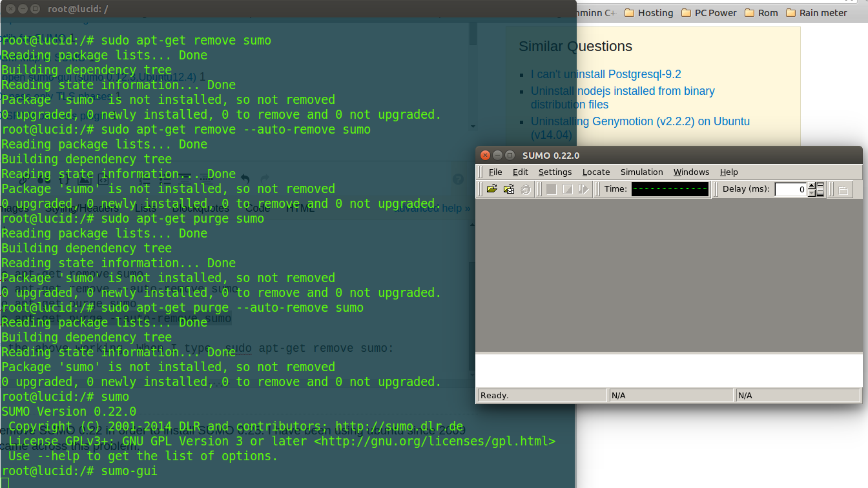868x488 pixels.
Task: Maximize the SUMO 0.22.0 window
Action: click(x=510, y=155)
